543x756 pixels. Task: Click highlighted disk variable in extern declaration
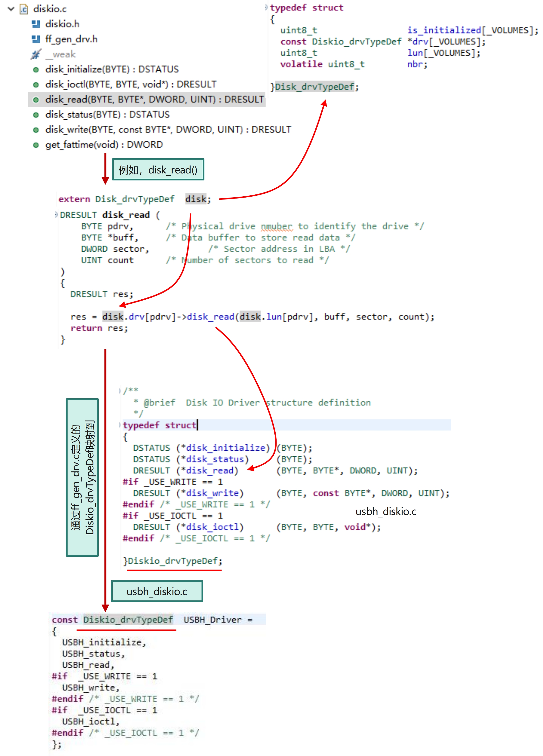[x=196, y=199]
